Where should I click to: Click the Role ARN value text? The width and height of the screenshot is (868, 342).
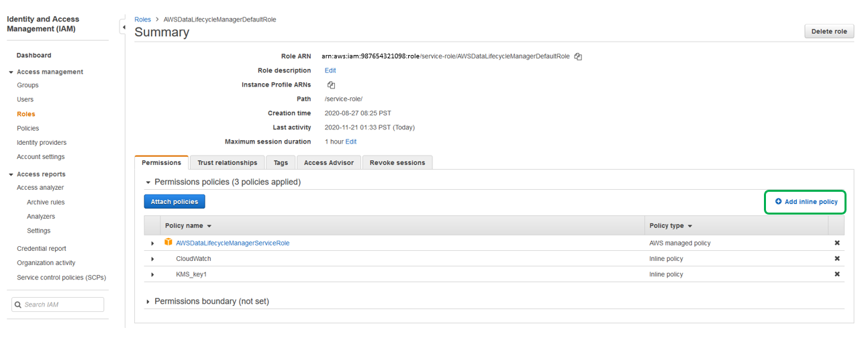click(446, 56)
